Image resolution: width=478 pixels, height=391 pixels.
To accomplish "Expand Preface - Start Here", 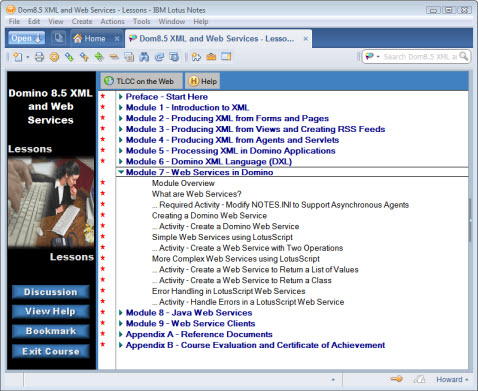I will click(121, 97).
